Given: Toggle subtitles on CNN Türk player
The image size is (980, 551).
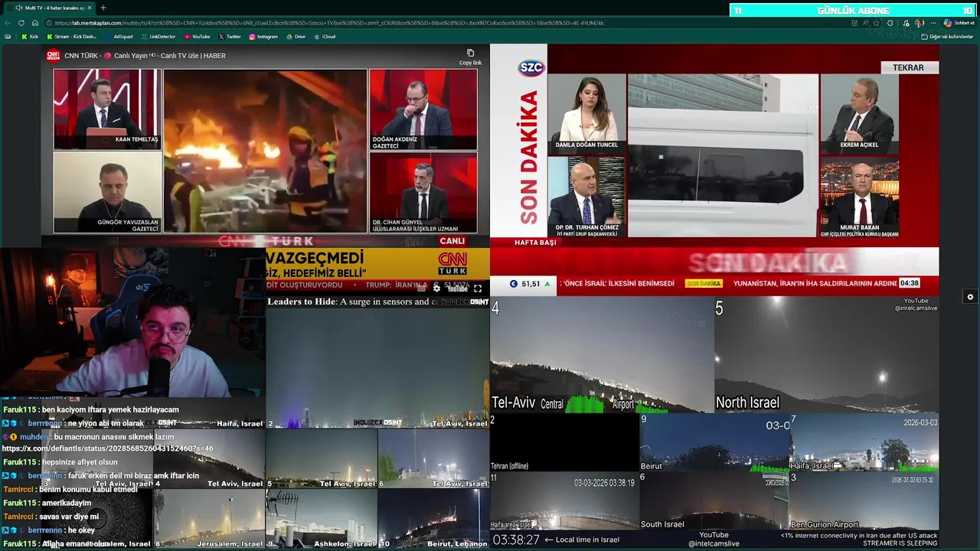Looking at the screenshot, I should point(420,289).
